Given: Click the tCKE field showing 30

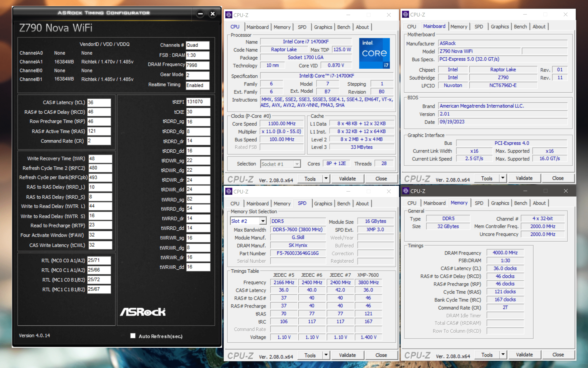Looking at the screenshot, I should (x=198, y=112).
